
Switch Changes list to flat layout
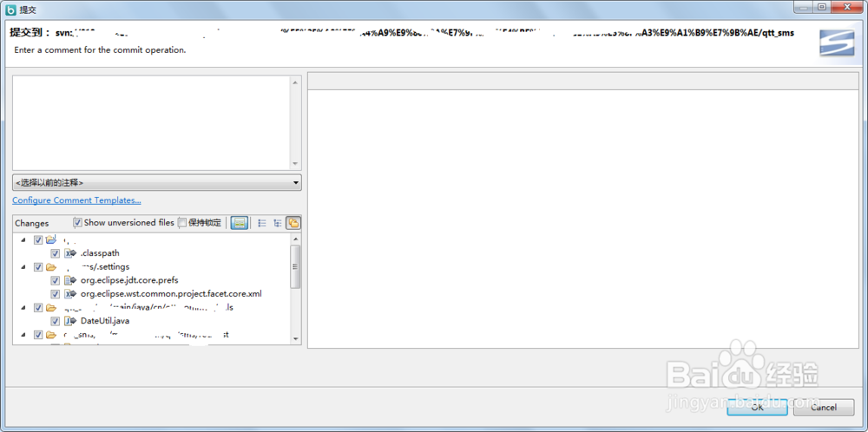pos(262,223)
